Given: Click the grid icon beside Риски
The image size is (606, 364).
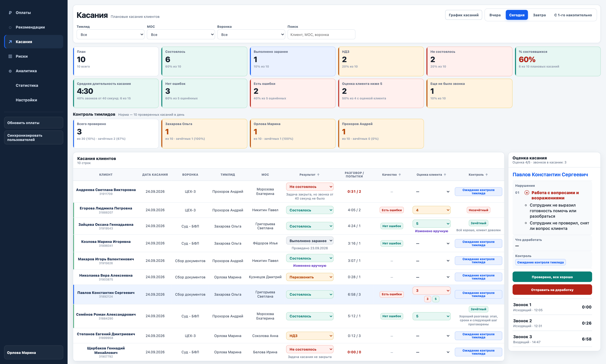Looking at the screenshot, I should click(10, 56).
